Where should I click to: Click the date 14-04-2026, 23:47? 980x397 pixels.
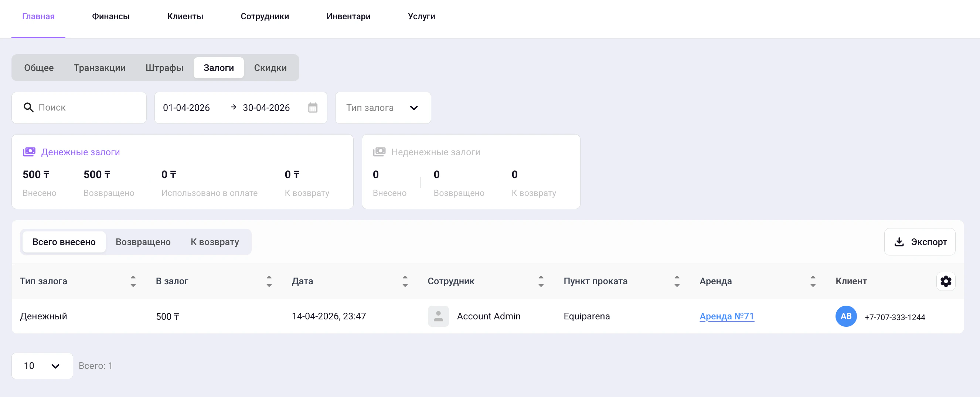point(329,316)
